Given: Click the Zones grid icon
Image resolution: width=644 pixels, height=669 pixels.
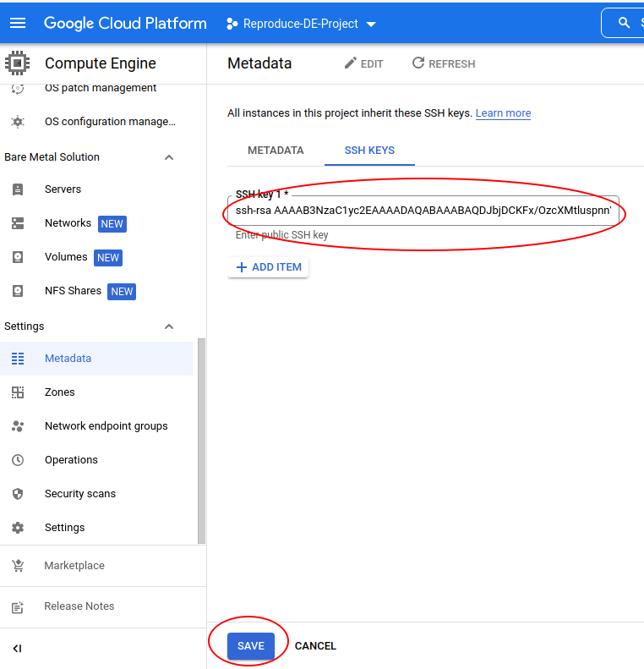Looking at the screenshot, I should click(x=18, y=392).
